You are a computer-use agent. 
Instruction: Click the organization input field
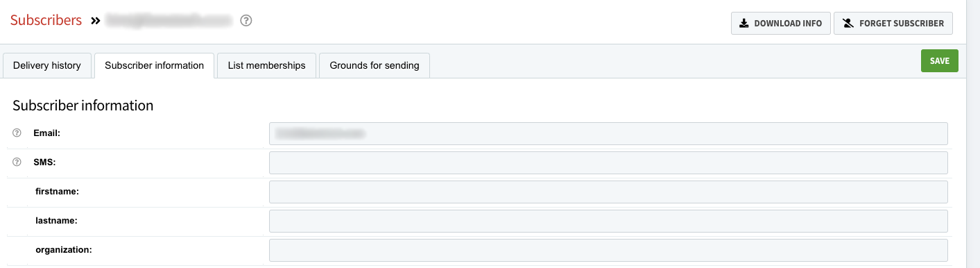(x=608, y=250)
